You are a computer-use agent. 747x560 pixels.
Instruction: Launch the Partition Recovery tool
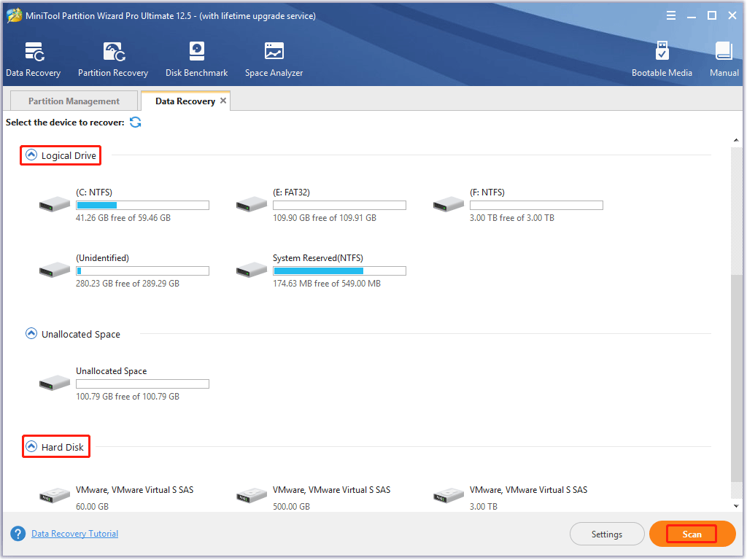(x=113, y=60)
